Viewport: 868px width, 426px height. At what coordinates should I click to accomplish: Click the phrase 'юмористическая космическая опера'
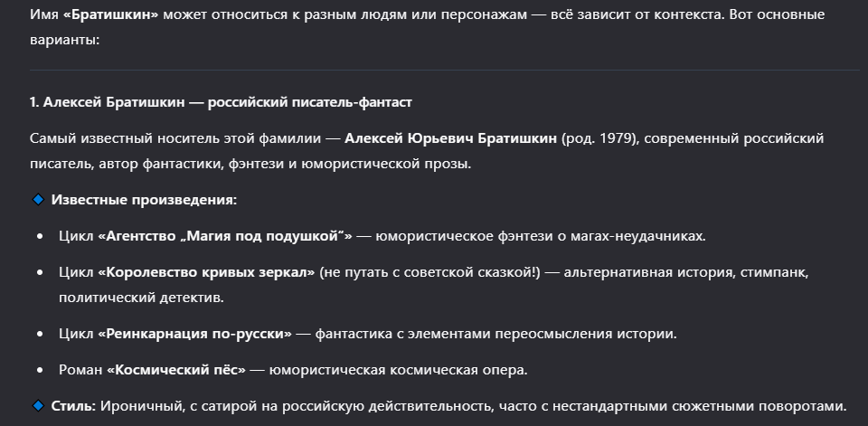click(396, 370)
